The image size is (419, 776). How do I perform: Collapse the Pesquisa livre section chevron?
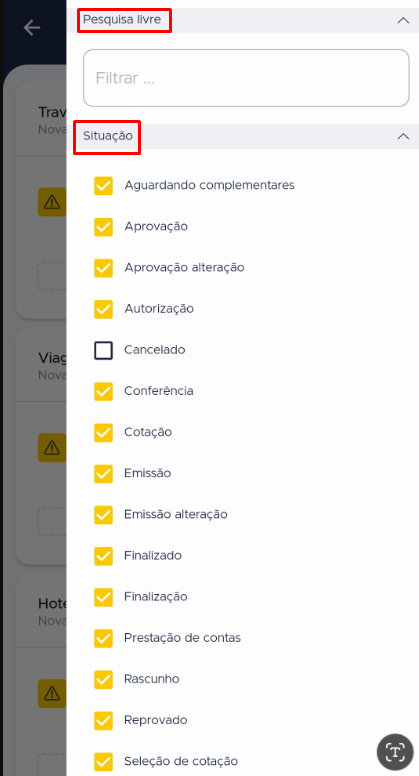click(x=403, y=21)
